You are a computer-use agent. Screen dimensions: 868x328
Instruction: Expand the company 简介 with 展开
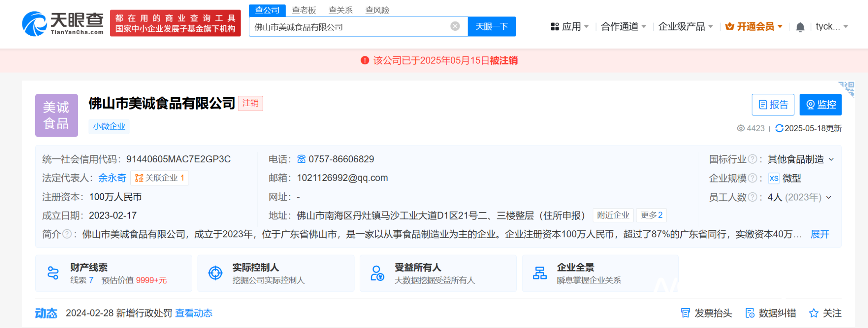(x=820, y=234)
